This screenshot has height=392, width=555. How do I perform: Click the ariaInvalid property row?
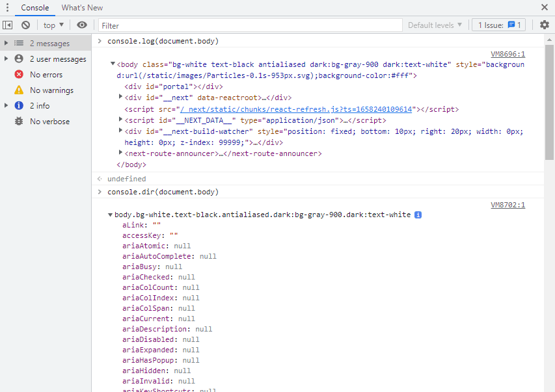[x=159, y=381]
